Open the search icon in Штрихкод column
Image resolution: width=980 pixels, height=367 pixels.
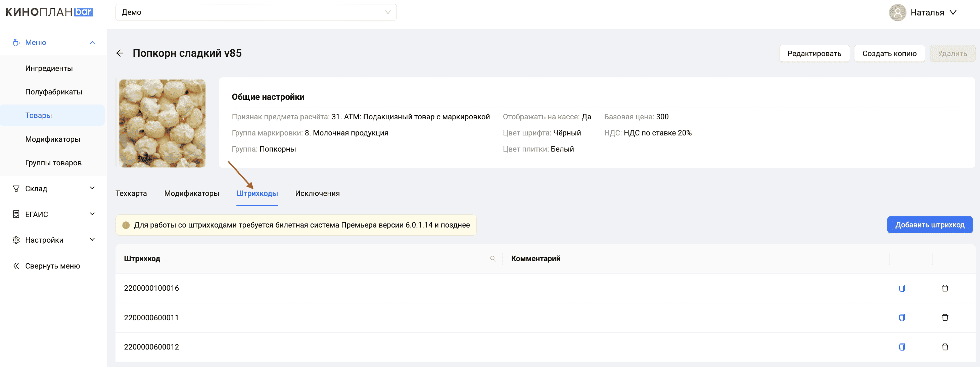click(493, 258)
